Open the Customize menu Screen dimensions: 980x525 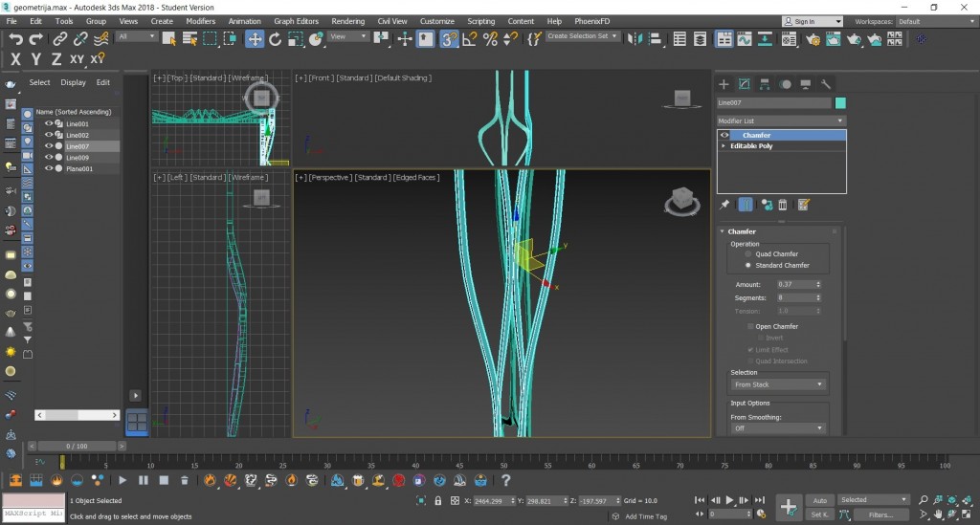click(436, 21)
